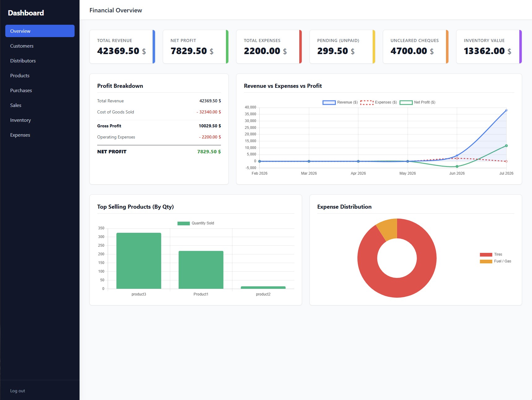Toggle Expenses ($) legend in line chart
Screen dimensions: 532x400
pyautogui.click(x=378, y=102)
